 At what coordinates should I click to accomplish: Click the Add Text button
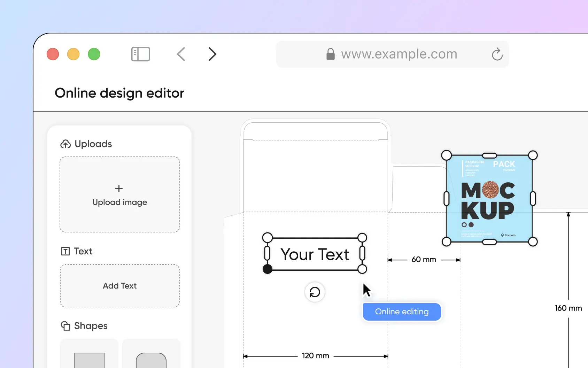119,286
